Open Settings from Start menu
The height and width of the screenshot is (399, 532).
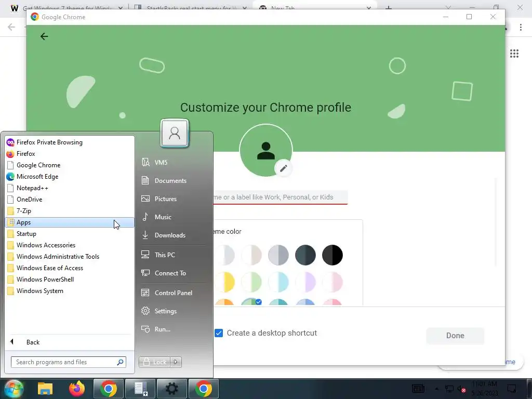coord(174,311)
